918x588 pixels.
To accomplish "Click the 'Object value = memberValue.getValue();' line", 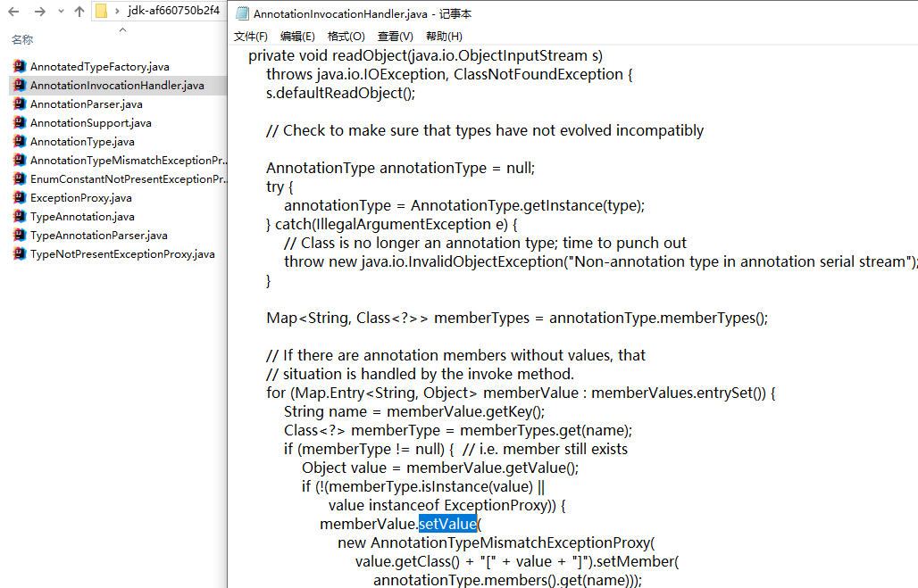I will [440, 468].
